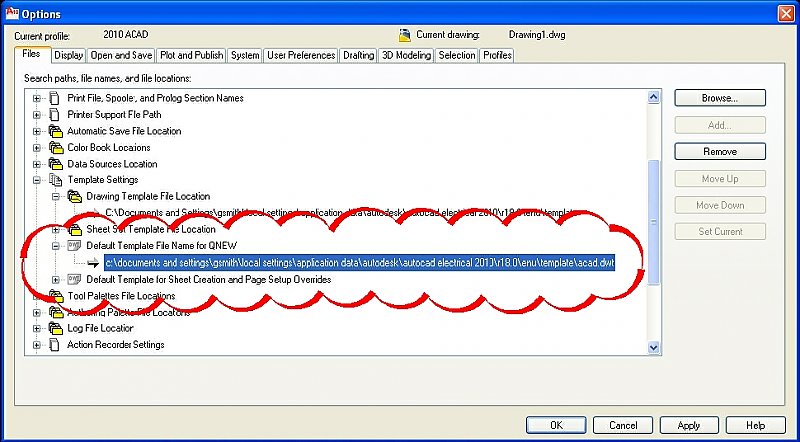
Task: Collapse Drawing Template File Location
Action: (x=56, y=197)
